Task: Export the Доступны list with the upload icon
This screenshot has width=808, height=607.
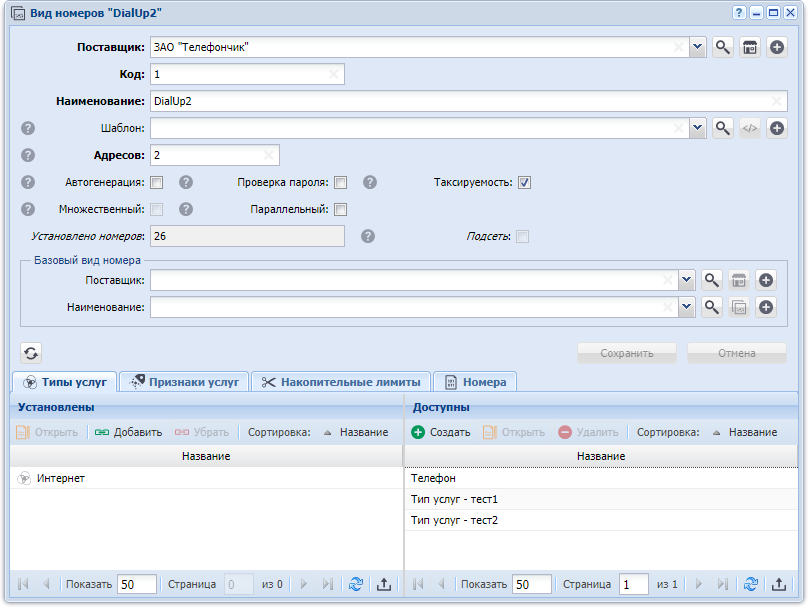Action: click(779, 584)
